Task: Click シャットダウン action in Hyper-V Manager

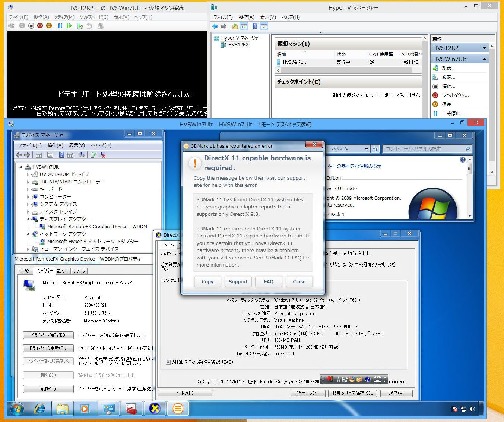Action: coord(455,95)
